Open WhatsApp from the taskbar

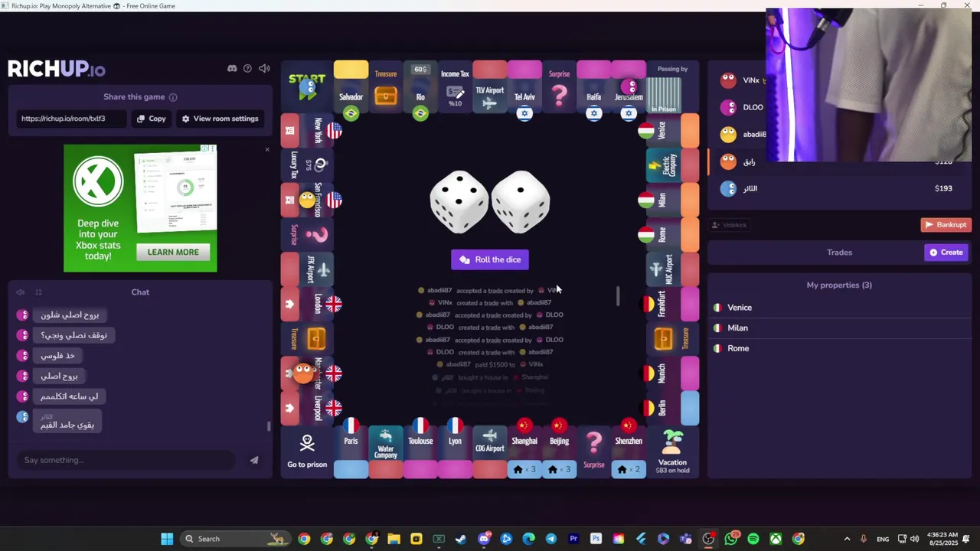tap(731, 539)
